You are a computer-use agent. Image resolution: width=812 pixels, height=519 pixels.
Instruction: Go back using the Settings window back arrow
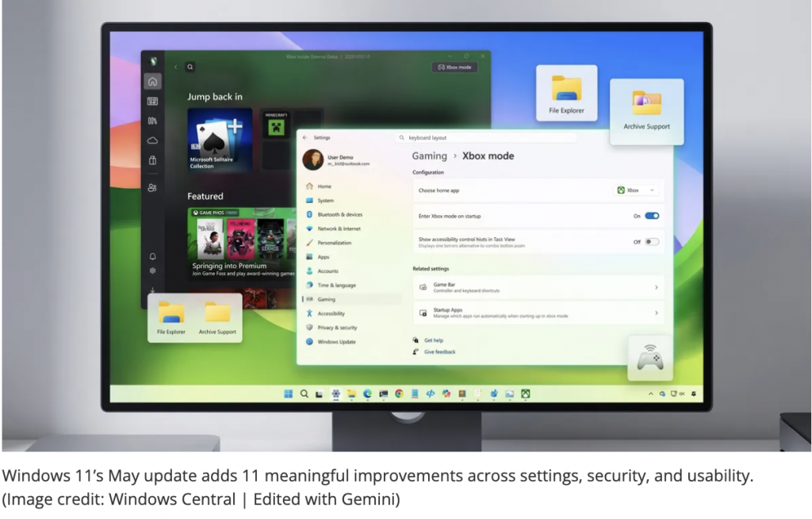tap(305, 137)
